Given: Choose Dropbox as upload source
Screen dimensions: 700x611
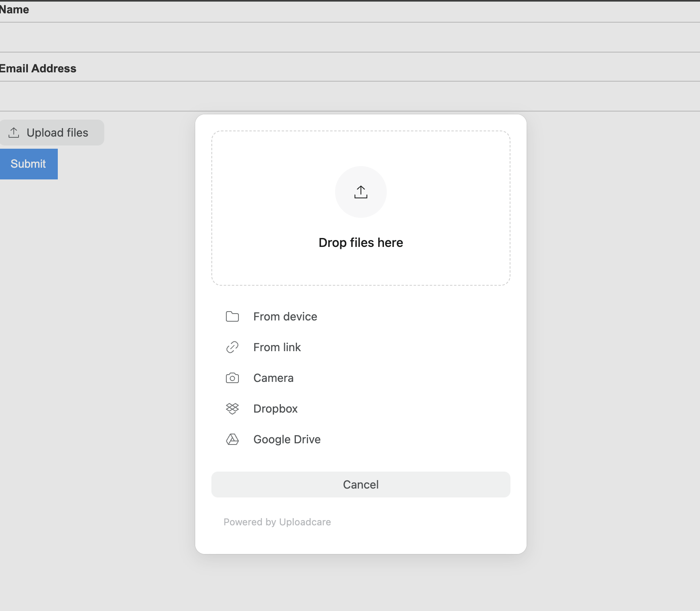Looking at the screenshot, I should (x=275, y=409).
